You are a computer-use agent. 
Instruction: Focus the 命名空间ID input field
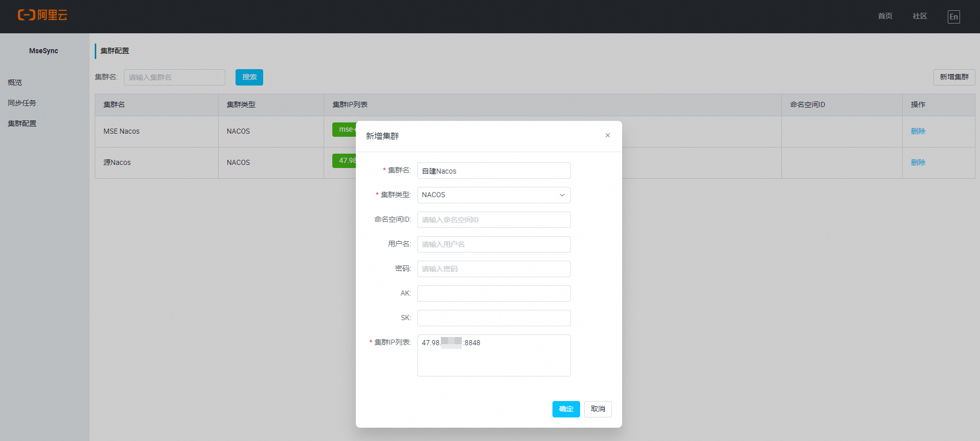(x=494, y=220)
